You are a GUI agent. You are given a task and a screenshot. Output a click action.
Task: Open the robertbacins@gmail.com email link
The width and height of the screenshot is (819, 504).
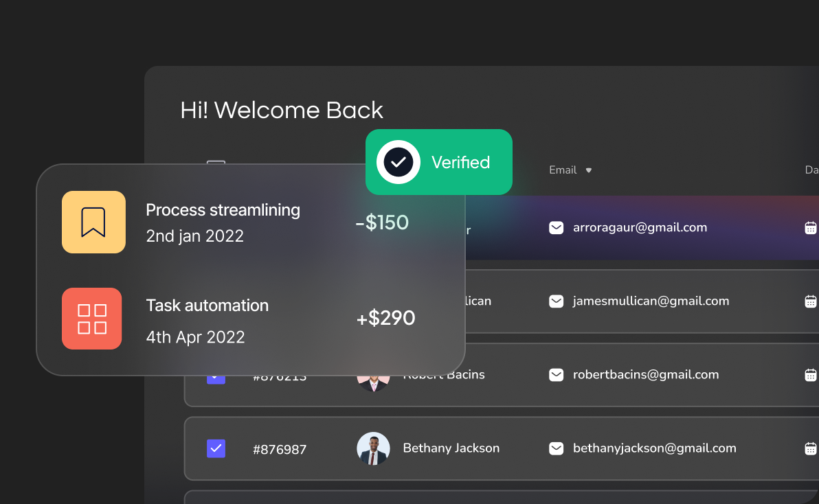click(646, 375)
